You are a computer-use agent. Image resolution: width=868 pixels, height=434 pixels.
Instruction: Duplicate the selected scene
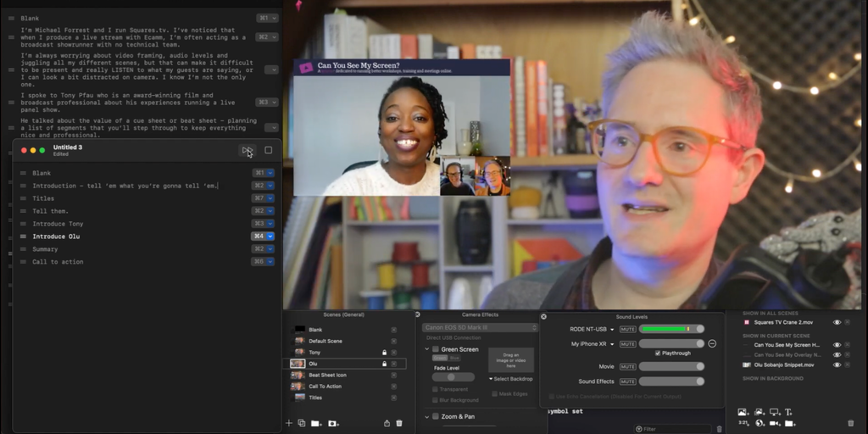(301, 422)
